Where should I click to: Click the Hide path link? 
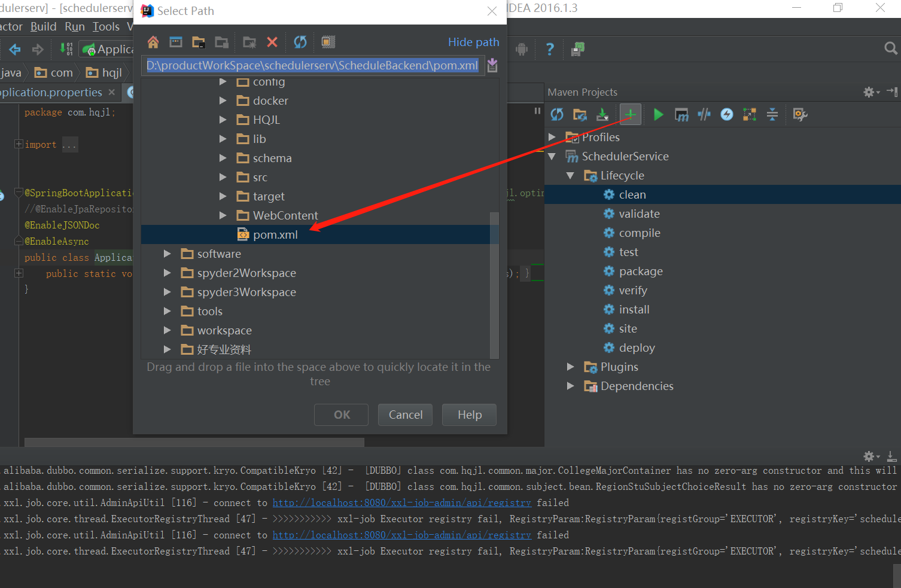tap(473, 42)
